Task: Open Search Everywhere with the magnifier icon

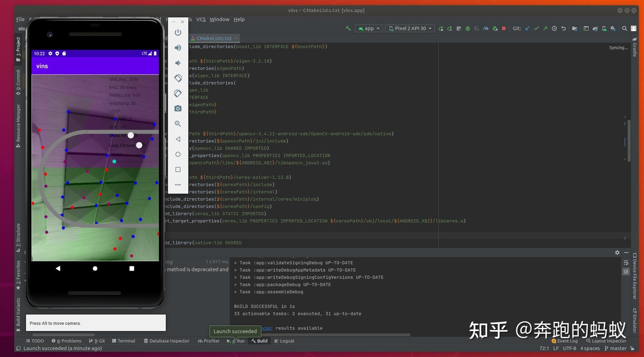Action: pyautogui.click(x=624, y=28)
